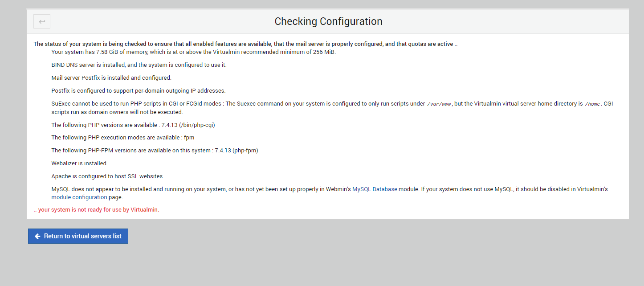Click the PHP-FPM versions available line

pyautogui.click(x=155, y=151)
